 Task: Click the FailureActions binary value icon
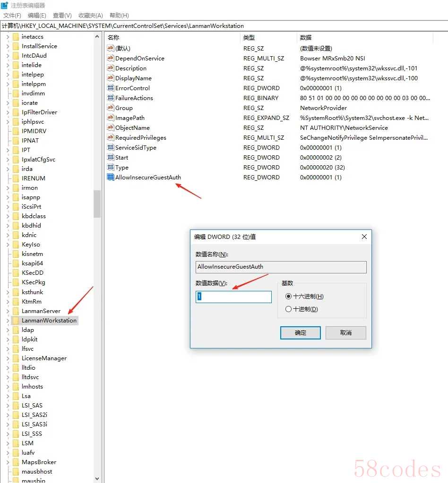point(111,98)
